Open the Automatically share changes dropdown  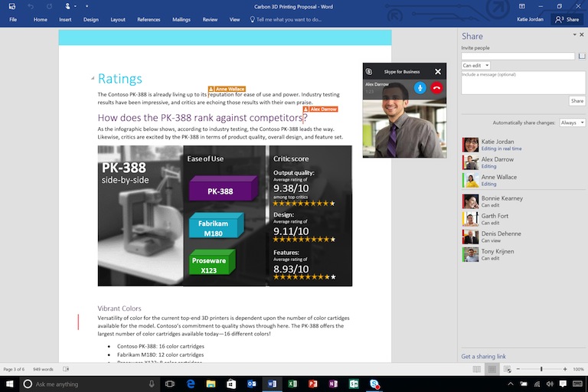click(x=572, y=122)
